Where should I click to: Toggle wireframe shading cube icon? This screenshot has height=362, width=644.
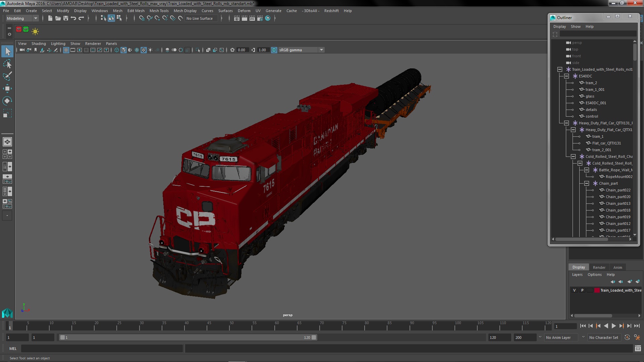pos(117,50)
